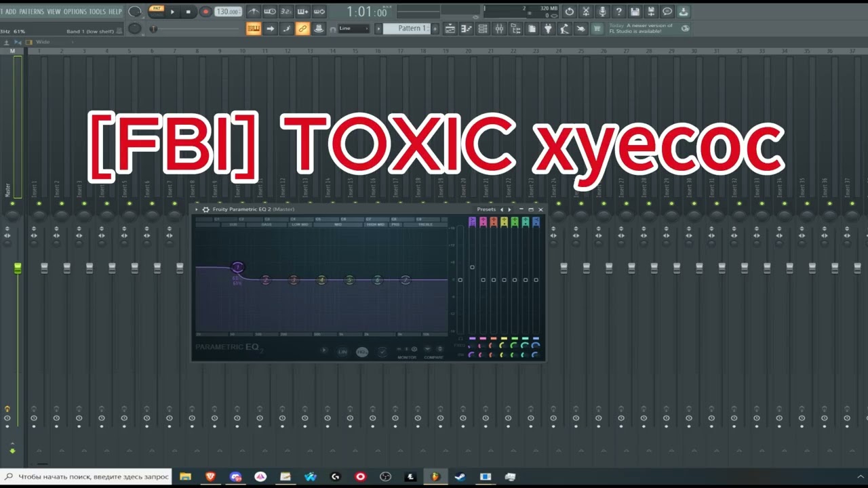Select next preset arrow in EQ window
This screenshot has width=868, height=488.
(x=510, y=209)
